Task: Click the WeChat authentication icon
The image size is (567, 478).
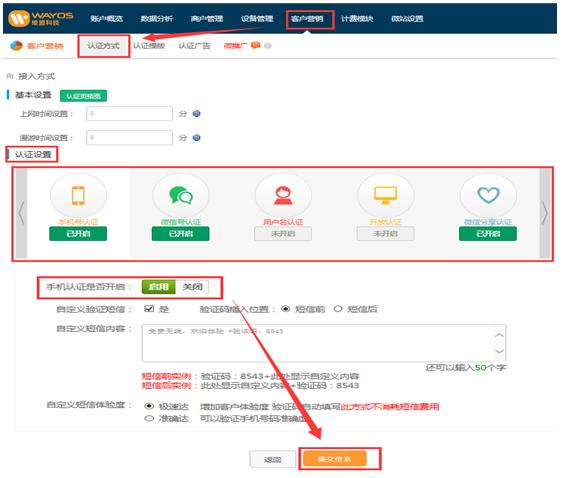Action: [x=181, y=195]
